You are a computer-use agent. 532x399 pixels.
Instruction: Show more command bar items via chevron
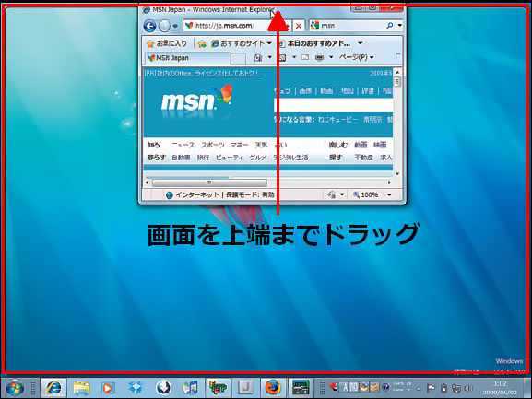point(398,53)
